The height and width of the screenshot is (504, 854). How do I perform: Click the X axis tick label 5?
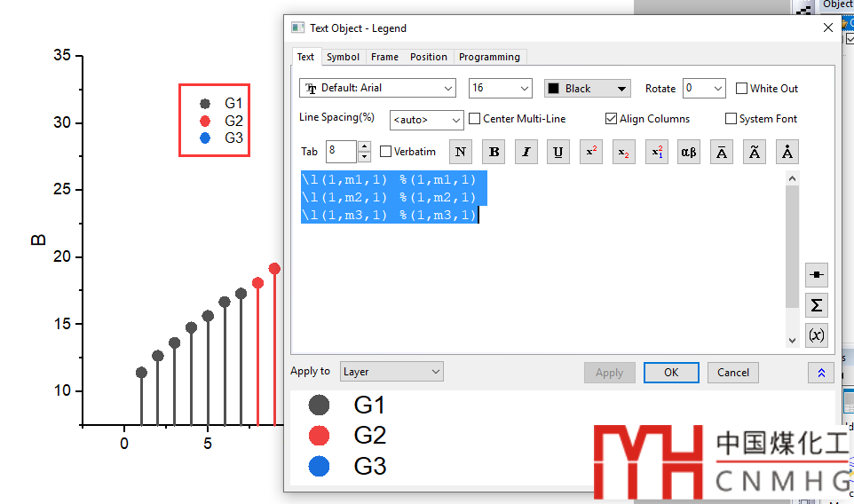coord(208,444)
